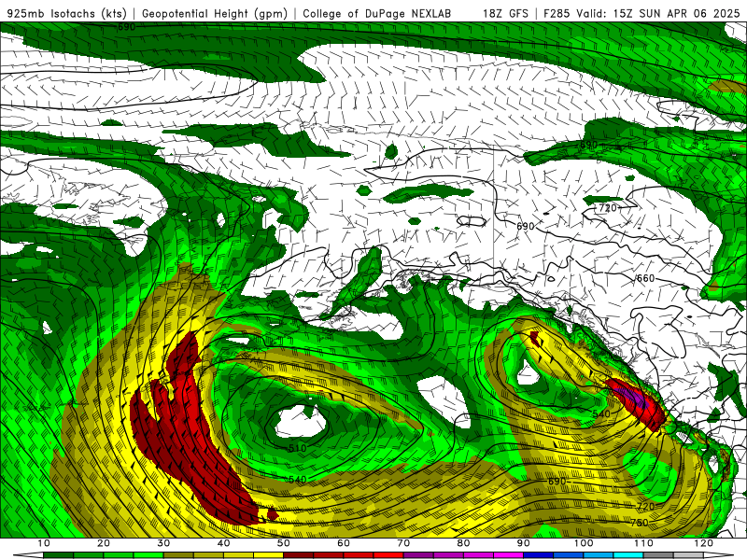
Task: Click the '100' color scale value
Action: [584, 543]
